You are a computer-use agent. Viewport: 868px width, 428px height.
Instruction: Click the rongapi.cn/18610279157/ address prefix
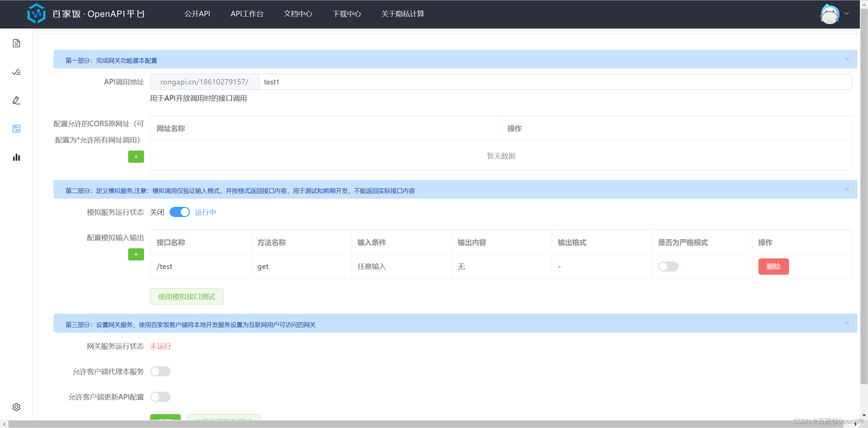point(204,82)
